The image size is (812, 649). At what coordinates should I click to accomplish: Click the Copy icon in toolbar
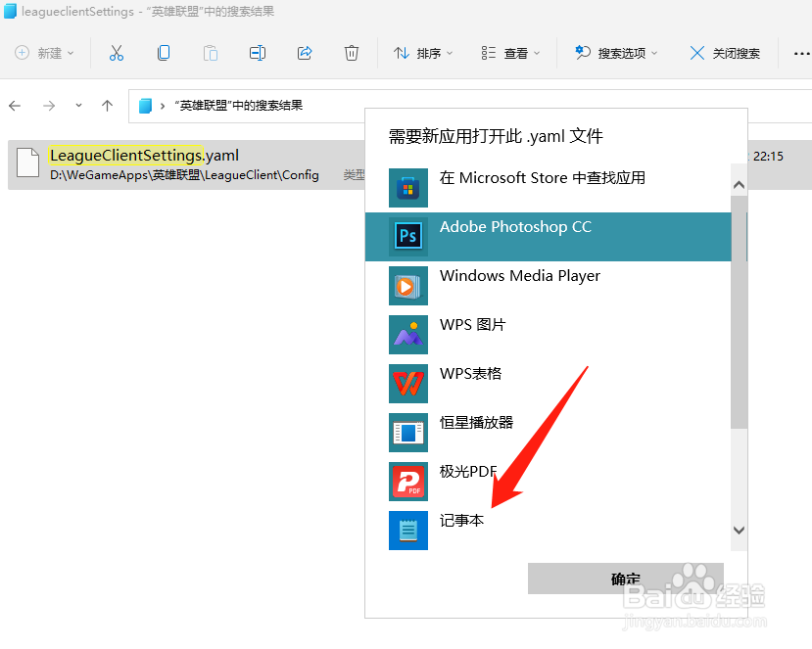[164, 53]
